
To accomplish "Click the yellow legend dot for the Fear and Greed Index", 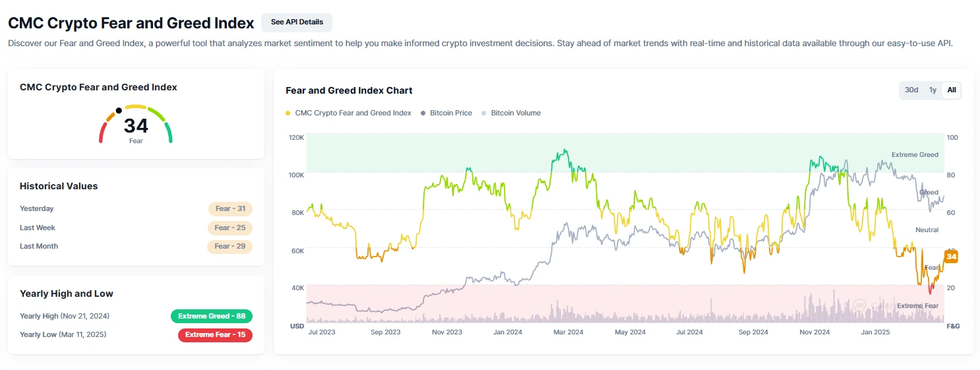I will [x=288, y=113].
